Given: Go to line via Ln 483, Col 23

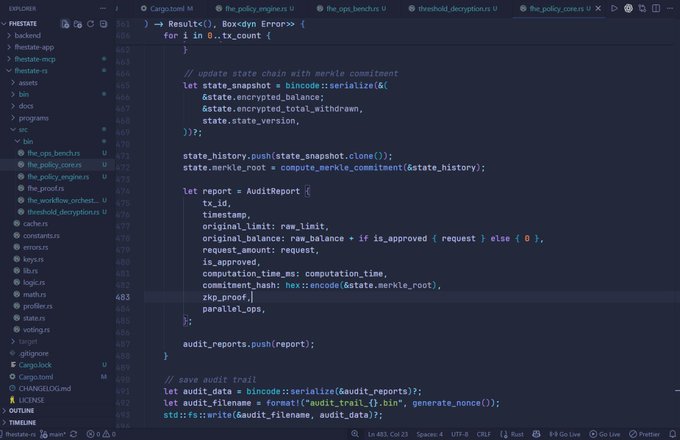Looking at the screenshot, I should [388, 434].
